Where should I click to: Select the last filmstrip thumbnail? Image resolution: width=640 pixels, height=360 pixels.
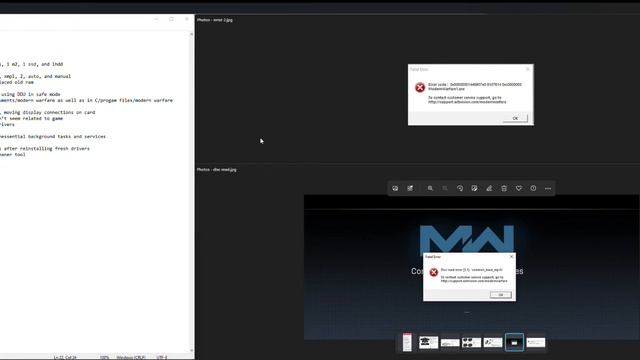pos(536,342)
